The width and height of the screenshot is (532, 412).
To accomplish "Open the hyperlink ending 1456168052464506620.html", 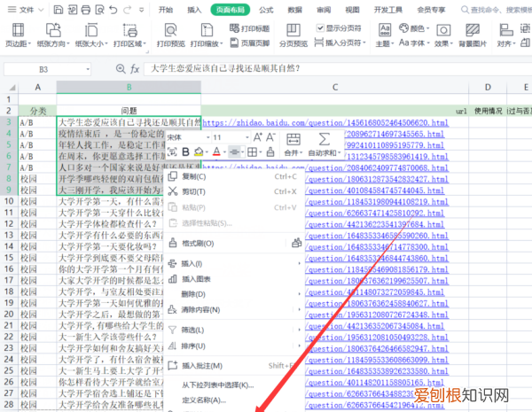I will (x=325, y=123).
